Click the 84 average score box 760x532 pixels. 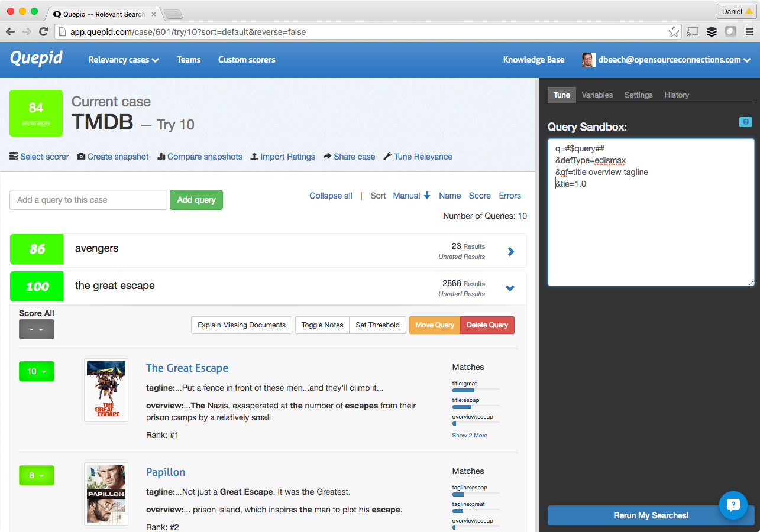pos(36,113)
